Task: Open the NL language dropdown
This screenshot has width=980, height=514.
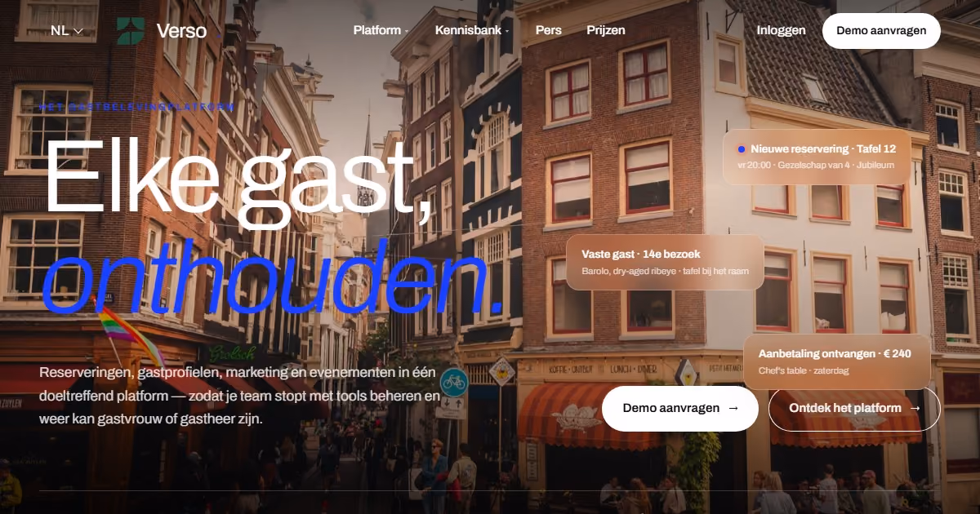Action: coord(67,31)
